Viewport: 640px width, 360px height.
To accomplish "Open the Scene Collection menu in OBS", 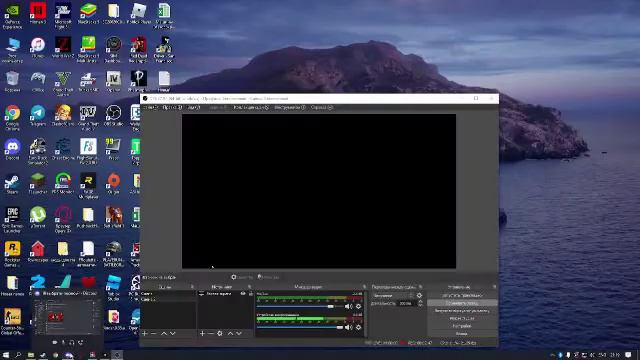I will tap(251, 107).
